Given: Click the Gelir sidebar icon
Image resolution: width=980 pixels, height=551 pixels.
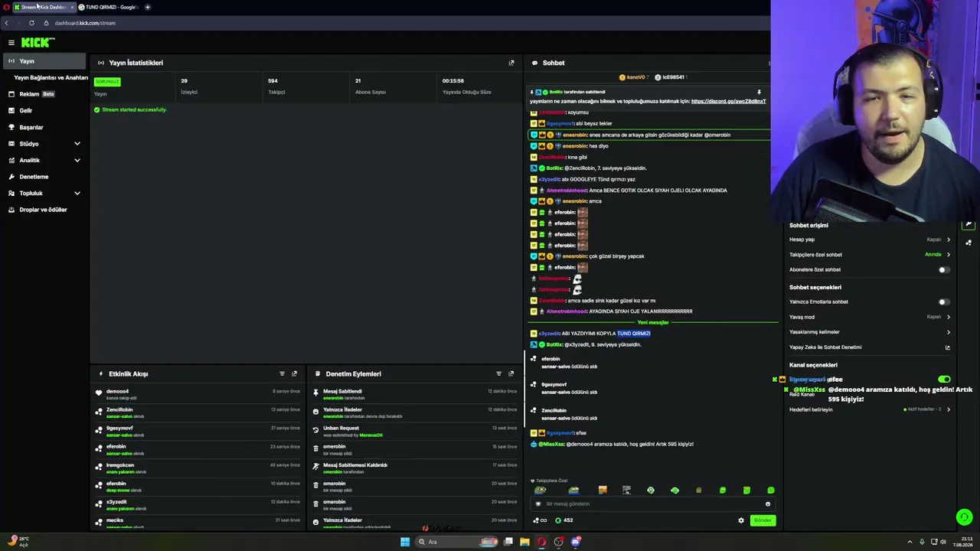Looking at the screenshot, I should [x=11, y=110].
